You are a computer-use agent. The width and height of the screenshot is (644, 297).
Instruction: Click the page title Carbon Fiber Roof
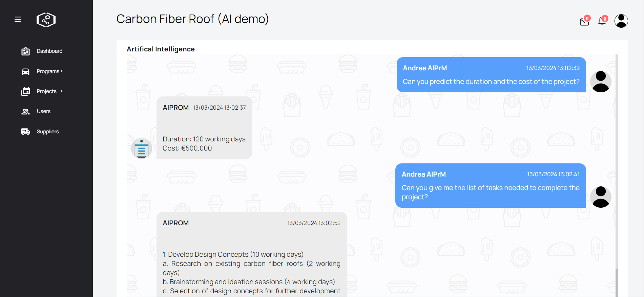192,19
